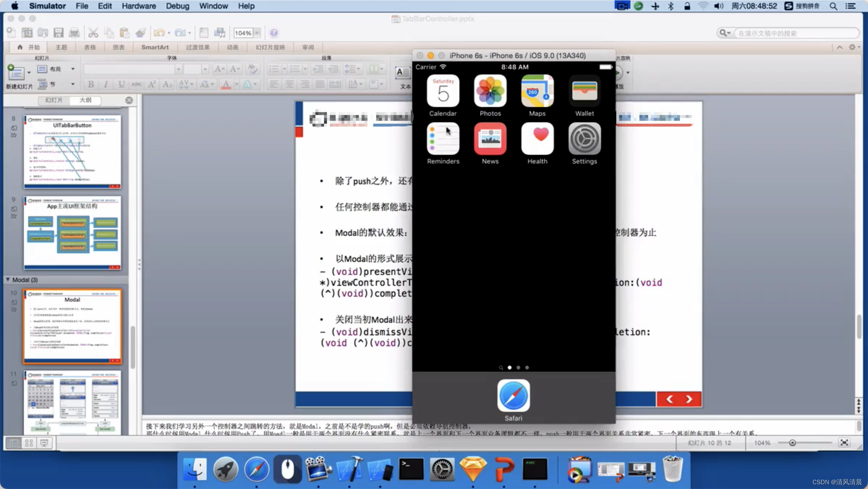Image resolution: width=868 pixels, height=489 pixels.
Task: Open Safari in the simulator dock
Action: pos(513,396)
